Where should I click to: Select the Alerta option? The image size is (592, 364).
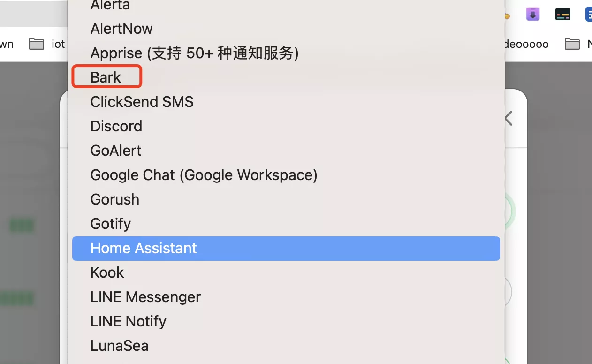click(110, 6)
